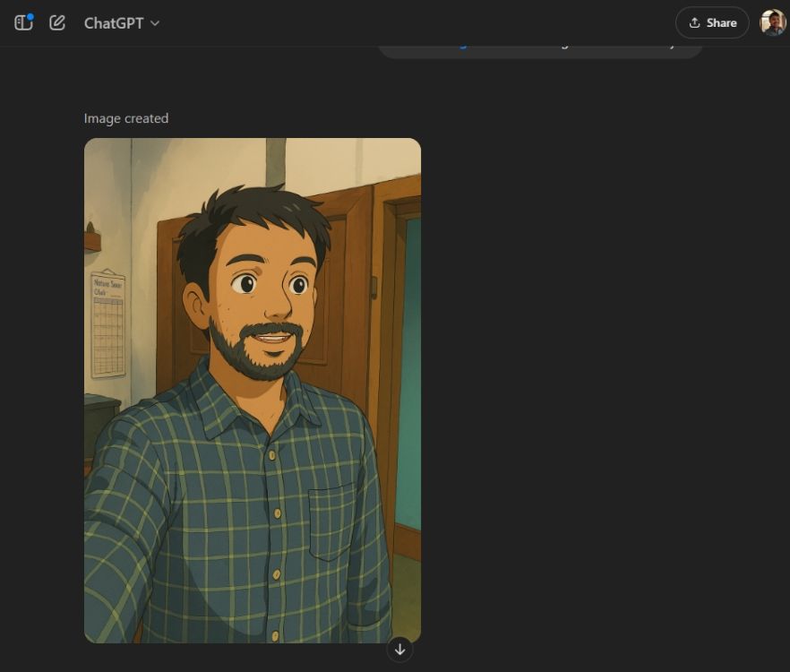Open the sidebar panel icon
This screenshot has width=790, height=672.
[x=23, y=22]
